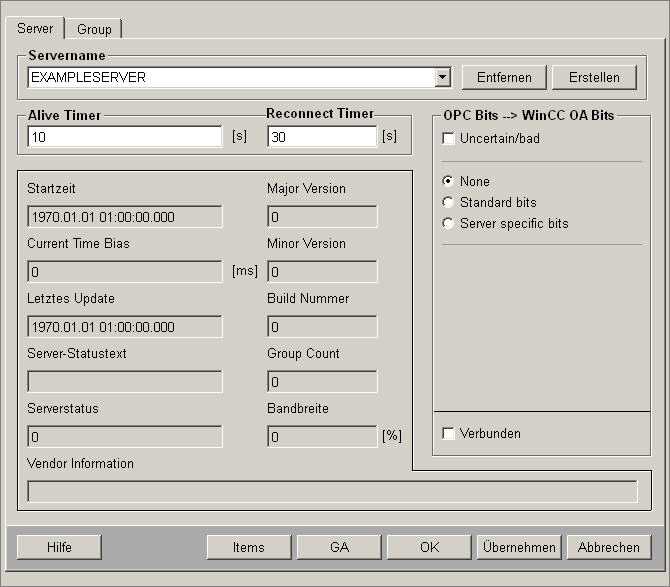
Task: Cancel with the Abbrechen button
Action: 608,547
